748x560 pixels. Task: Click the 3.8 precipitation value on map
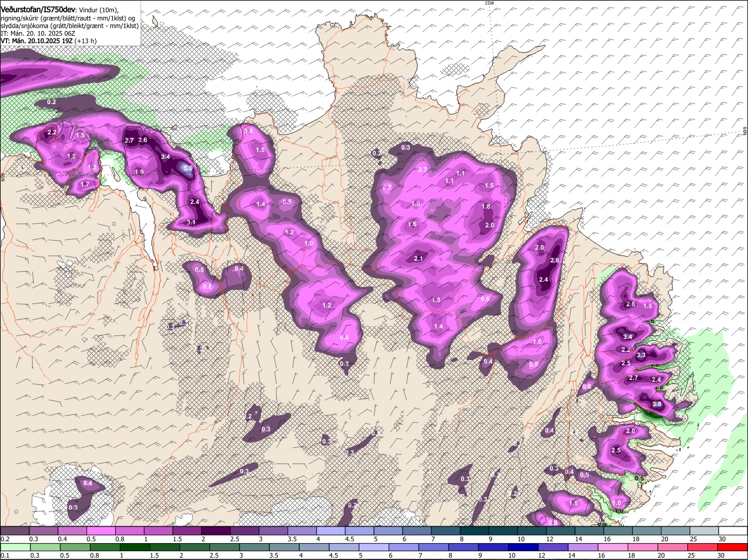pos(656,405)
